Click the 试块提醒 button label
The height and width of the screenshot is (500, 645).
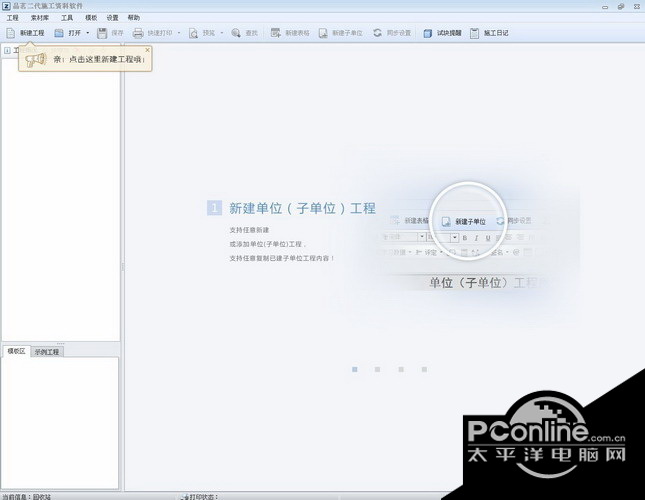coord(449,33)
